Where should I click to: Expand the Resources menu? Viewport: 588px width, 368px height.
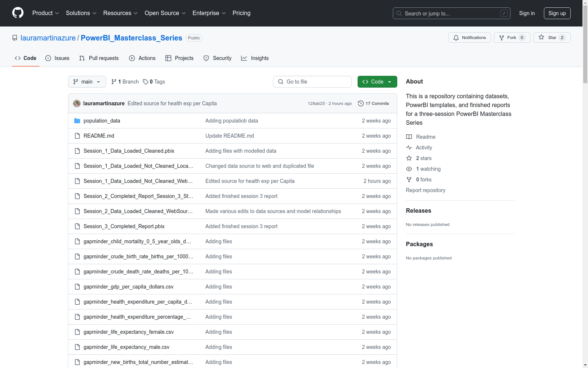[x=121, y=13]
